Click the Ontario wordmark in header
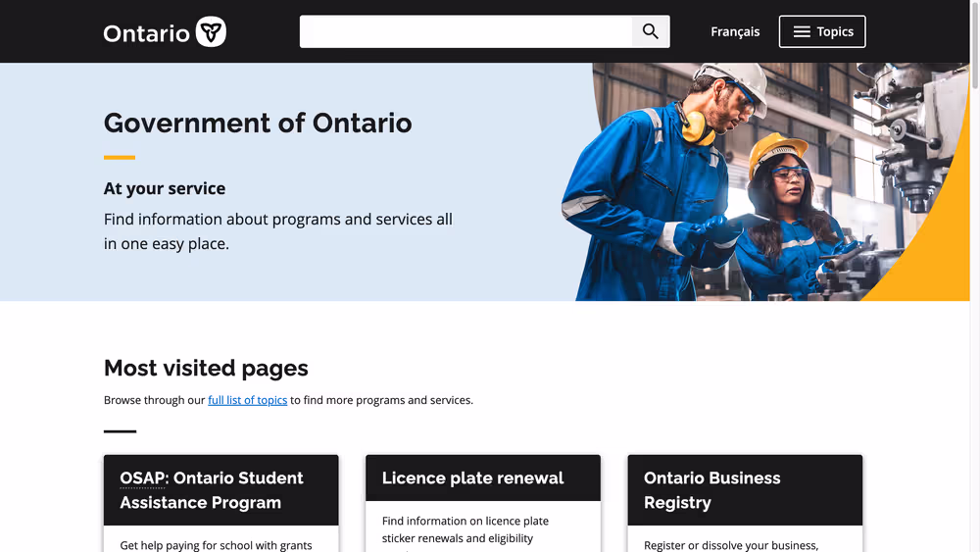Image resolution: width=980 pixels, height=552 pixels. click(x=147, y=33)
